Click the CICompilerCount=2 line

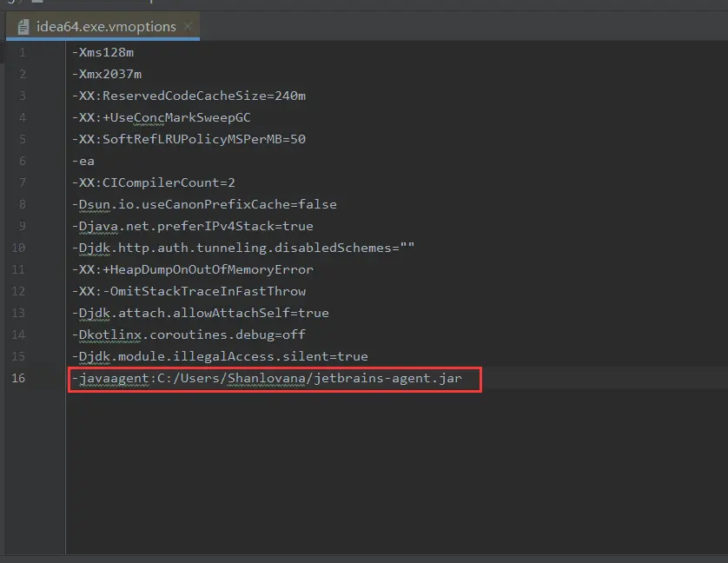click(x=153, y=182)
